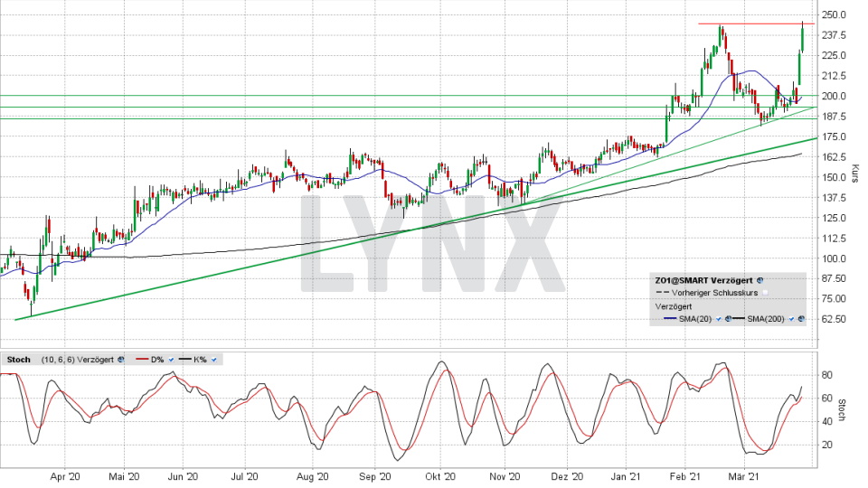Screen dimensions: 868x488
Task: Select the Stoch panel title label
Action: tap(18, 360)
